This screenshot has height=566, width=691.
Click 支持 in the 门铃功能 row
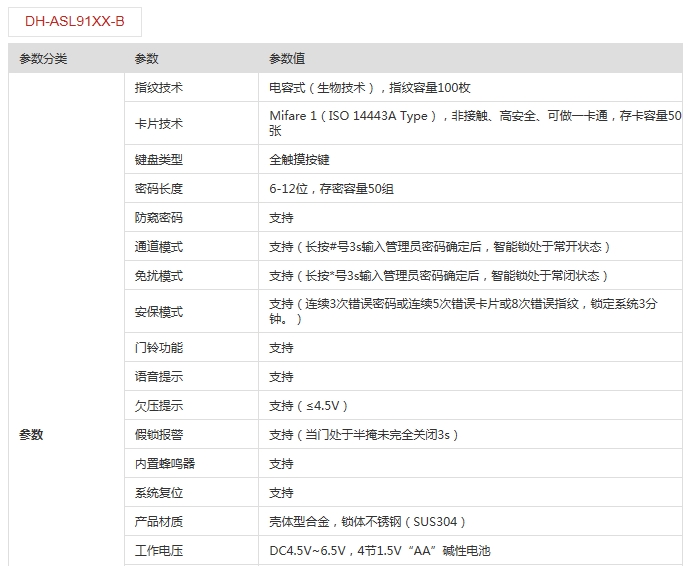pyautogui.click(x=281, y=347)
